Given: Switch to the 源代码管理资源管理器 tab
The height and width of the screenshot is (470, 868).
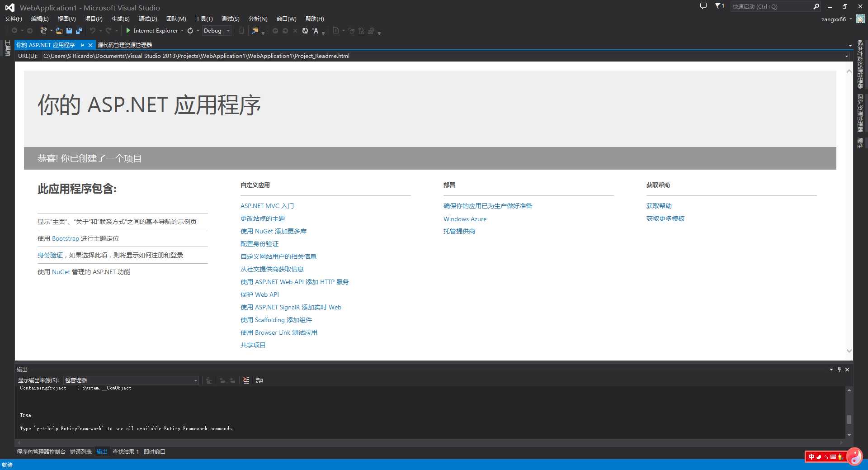Looking at the screenshot, I should point(125,45).
